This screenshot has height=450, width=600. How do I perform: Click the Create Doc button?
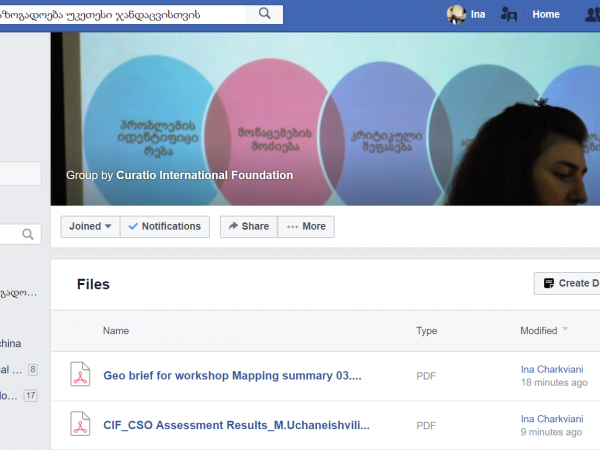[567, 284]
